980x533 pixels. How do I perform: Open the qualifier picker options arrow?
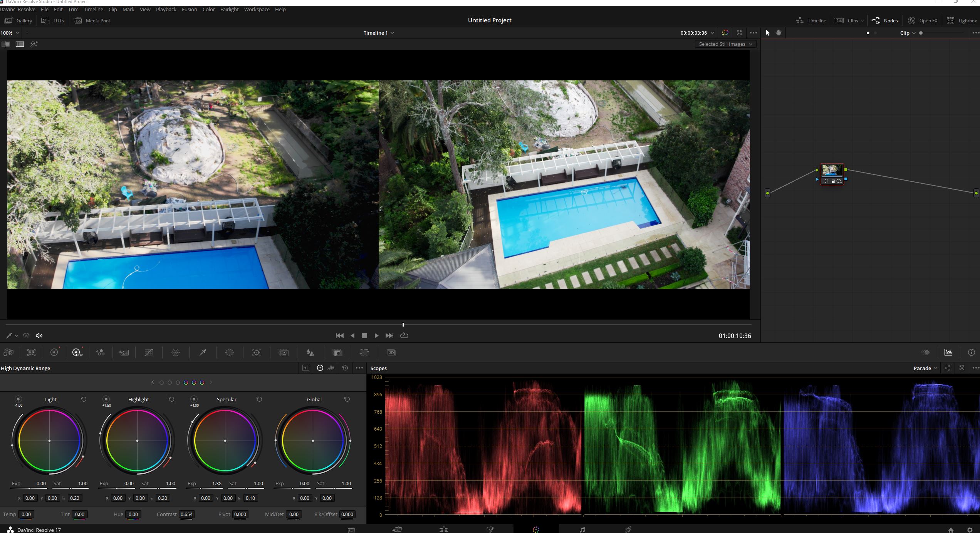pyautogui.click(x=17, y=336)
